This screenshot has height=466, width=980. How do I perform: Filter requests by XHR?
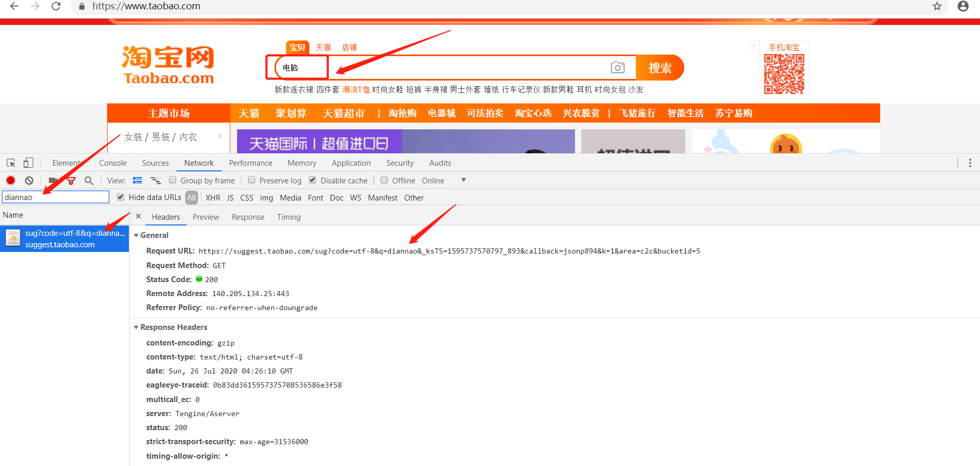point(213,198)
